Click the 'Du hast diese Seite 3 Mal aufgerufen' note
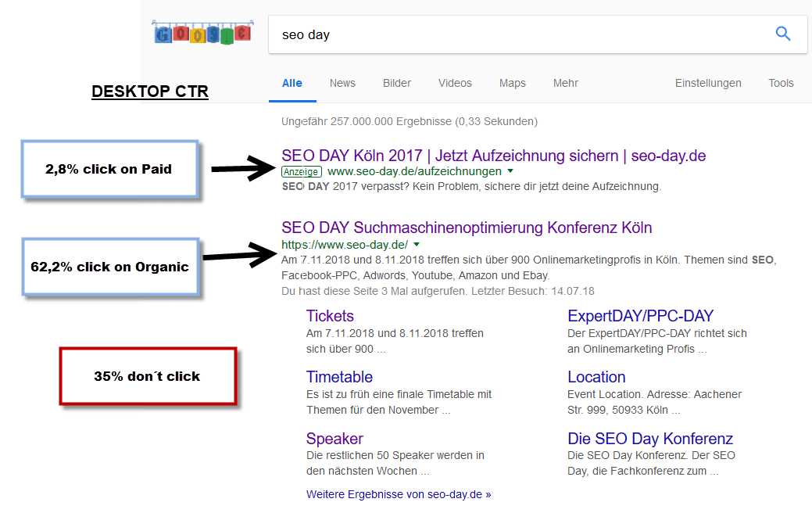Viewport: 812px width, 513px height. coord(438,291)
